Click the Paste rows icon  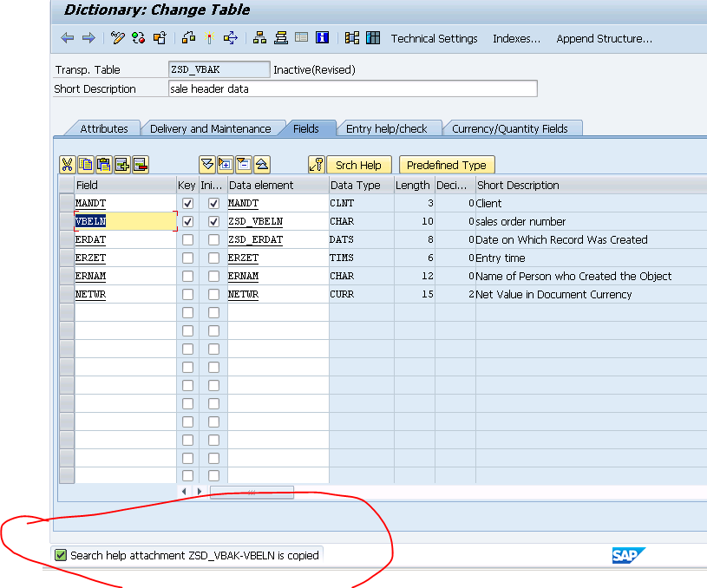click(x=103, y=164)
